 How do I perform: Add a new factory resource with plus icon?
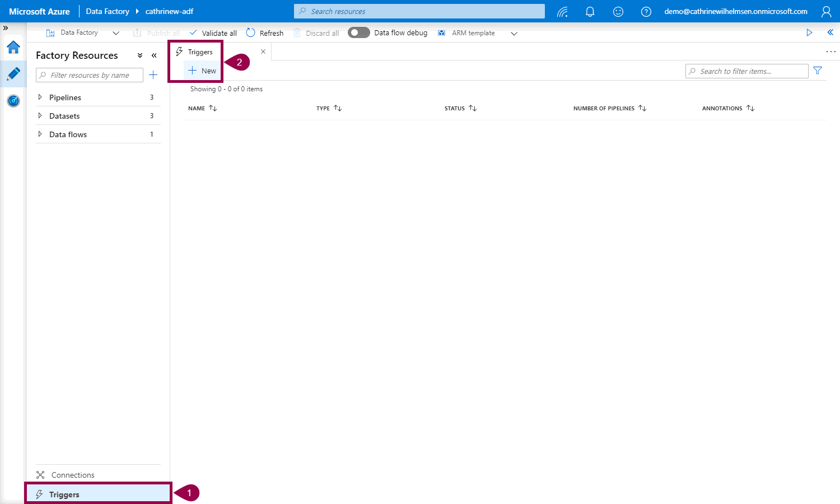coord(153,75)
